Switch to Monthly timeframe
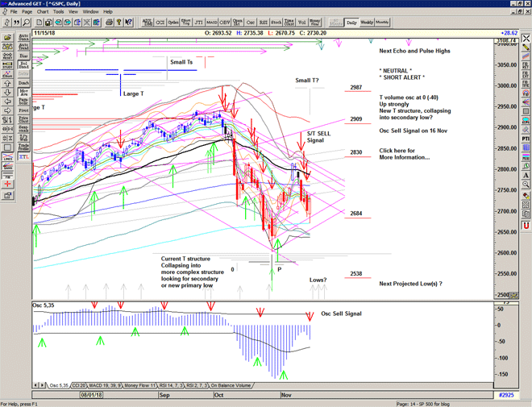The image size is (532, 407). click(382, 23)
